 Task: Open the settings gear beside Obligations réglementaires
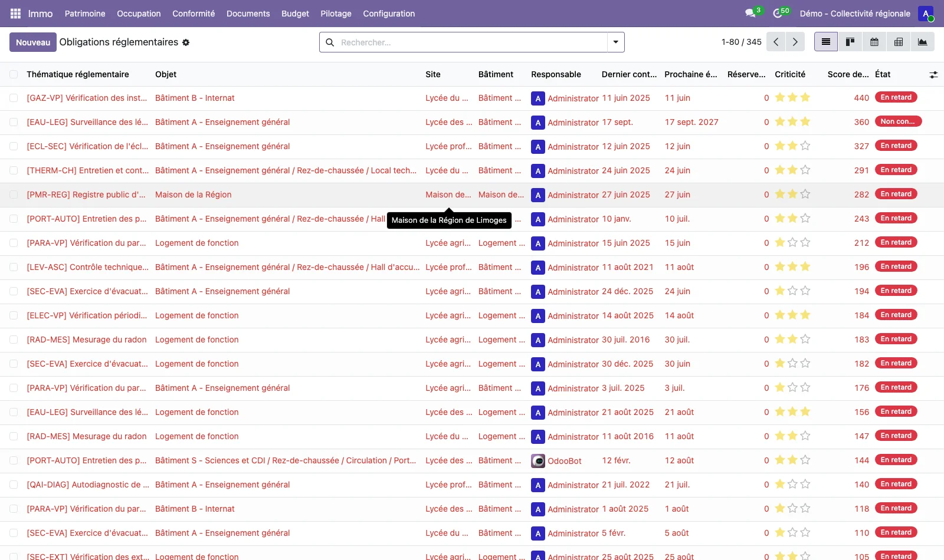186,42
